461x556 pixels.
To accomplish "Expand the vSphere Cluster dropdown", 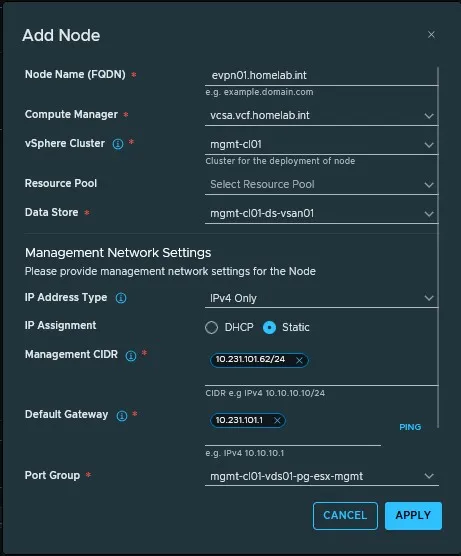I will (x=322, y=145).
